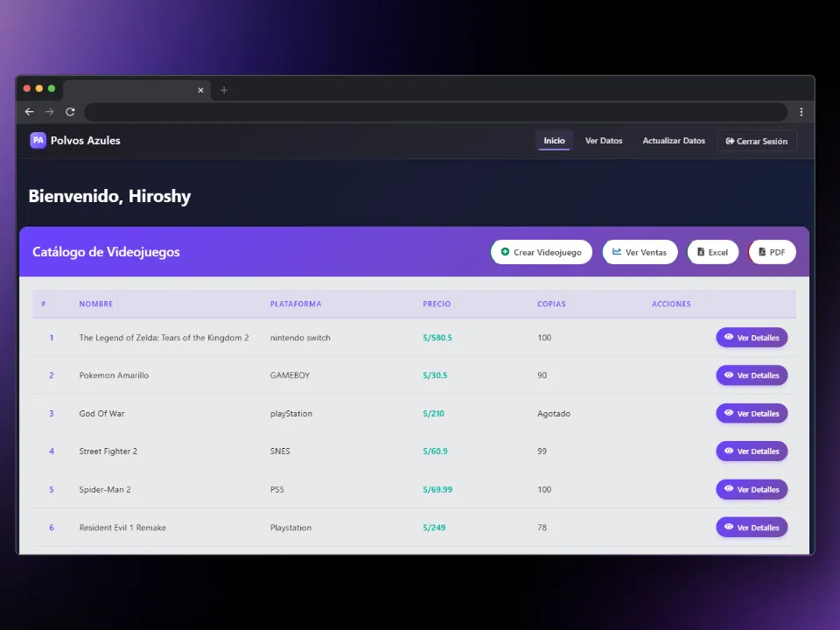Click the Precio column header
Image resolution: width=840 pixels, height=630 pixels.
[x=437, y=304]
